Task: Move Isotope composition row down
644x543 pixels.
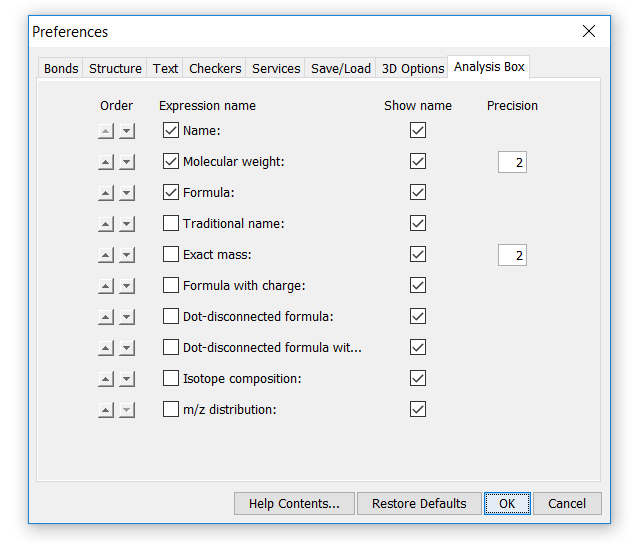Action: click(127, 379)
